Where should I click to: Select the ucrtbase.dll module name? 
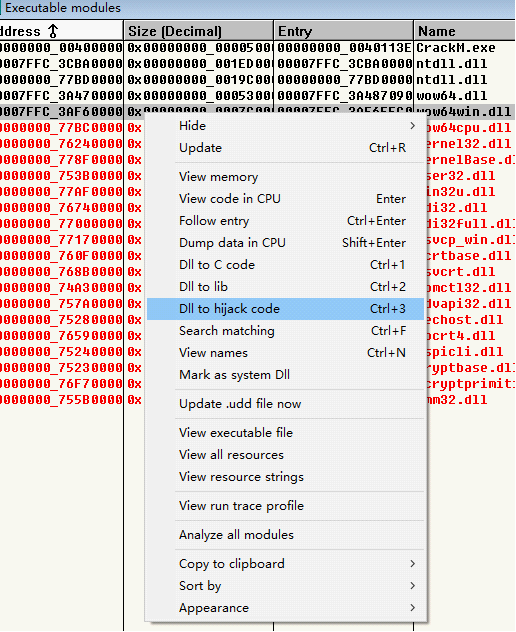pyautogui.click(x=470, y=256)
